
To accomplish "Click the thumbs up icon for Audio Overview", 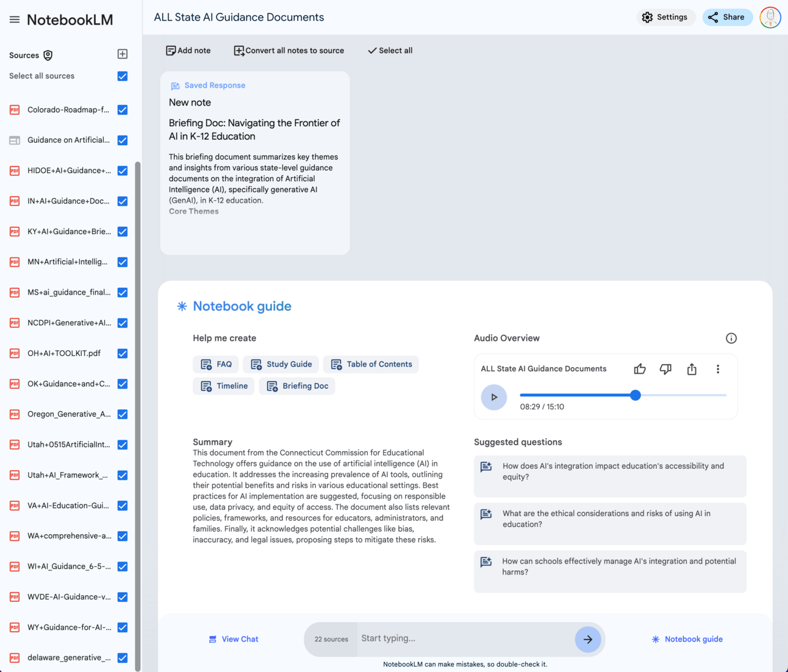I will click(640, 369).
